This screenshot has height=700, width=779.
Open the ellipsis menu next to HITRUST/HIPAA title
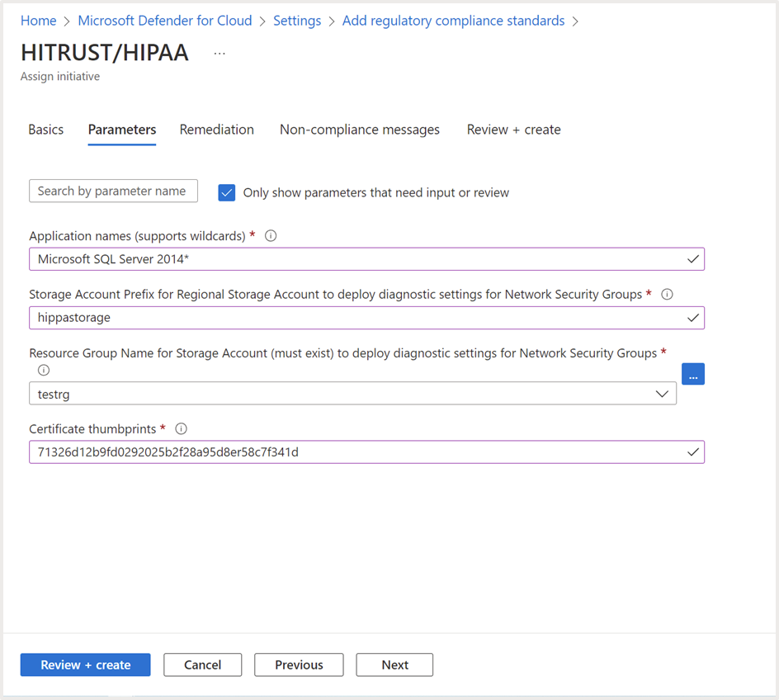pyautogui.click(x=220, y=53)
